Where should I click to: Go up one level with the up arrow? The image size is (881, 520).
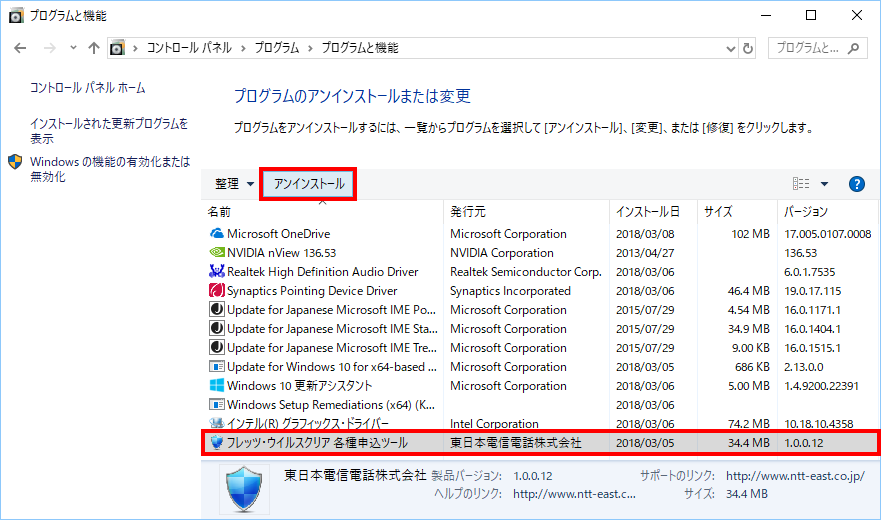(93, 48)
